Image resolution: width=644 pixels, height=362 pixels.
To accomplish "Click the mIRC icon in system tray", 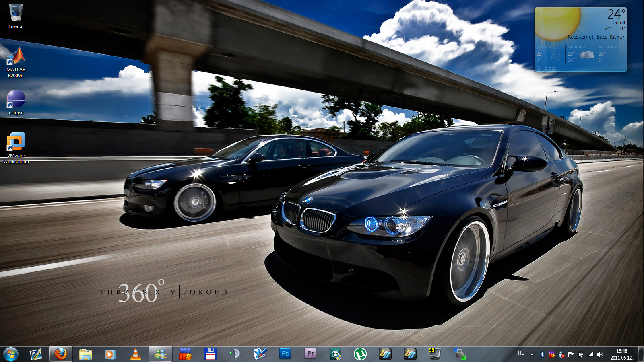I will [551, 354].
